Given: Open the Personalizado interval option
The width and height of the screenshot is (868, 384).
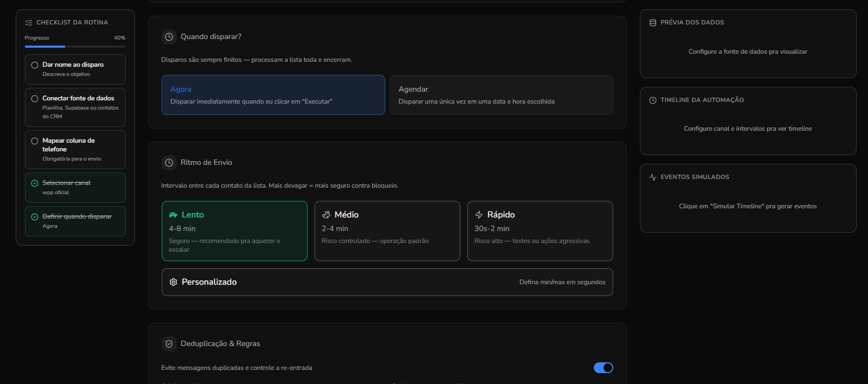Looking at the screenshot, I should click(x=387, y=282).
